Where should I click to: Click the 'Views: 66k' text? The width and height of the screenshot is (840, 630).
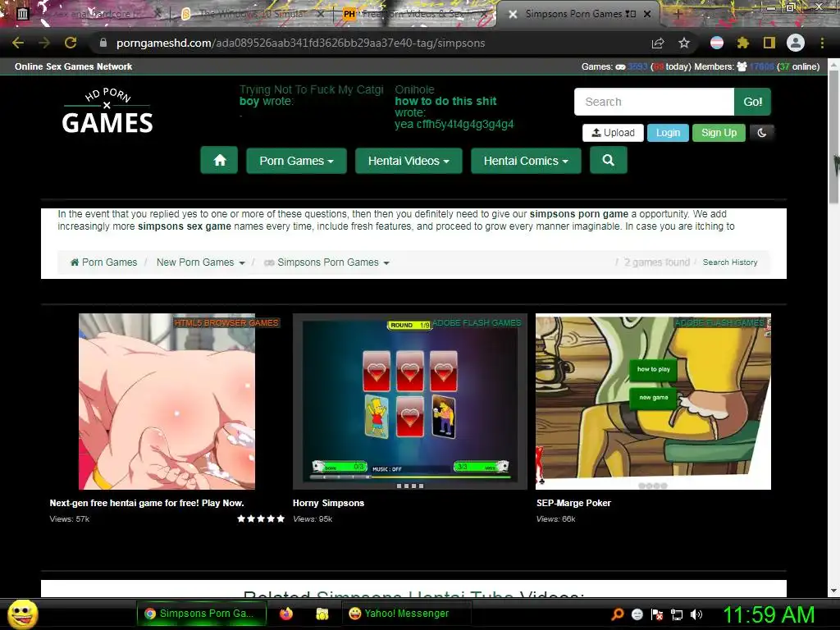(556, 519)
